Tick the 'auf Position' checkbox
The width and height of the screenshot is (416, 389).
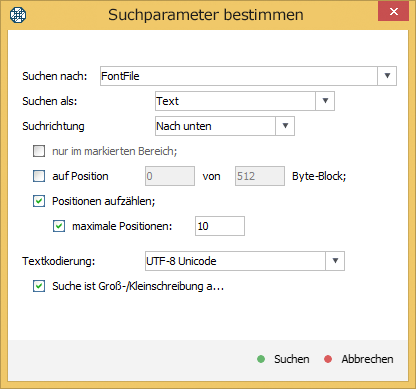tap(39, 176)
